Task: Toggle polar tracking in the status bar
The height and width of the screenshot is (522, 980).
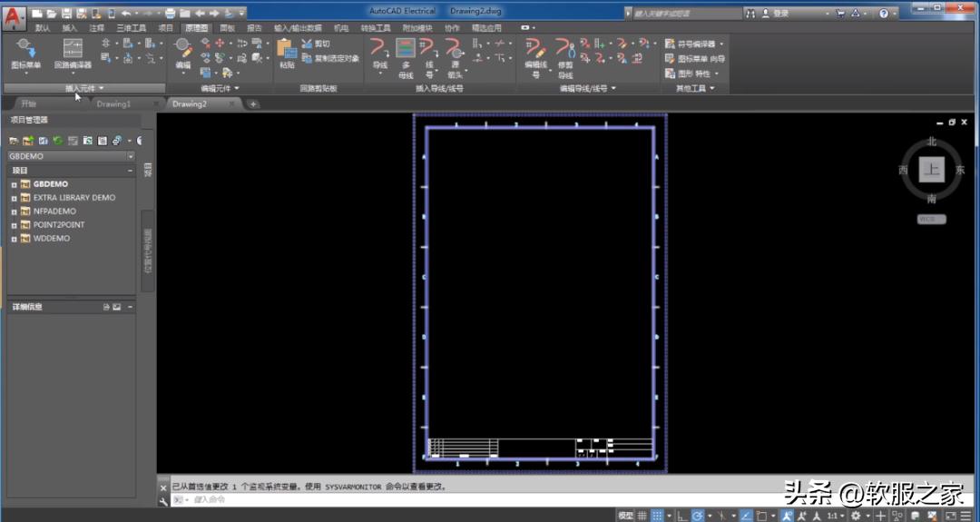Action: (698, 516)
